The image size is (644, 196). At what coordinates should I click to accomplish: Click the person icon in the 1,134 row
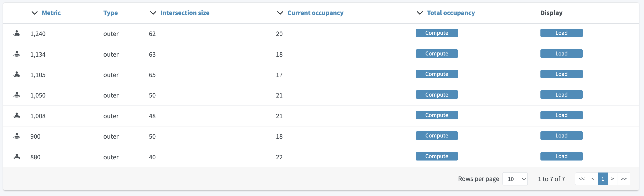point(17,54)
